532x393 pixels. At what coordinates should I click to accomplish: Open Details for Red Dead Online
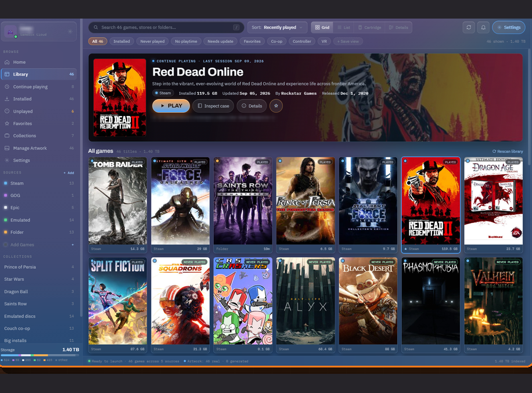tap(251, 106)
